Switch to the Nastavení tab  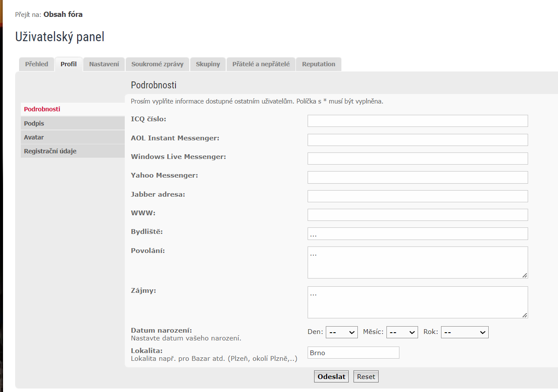point(104,64)
